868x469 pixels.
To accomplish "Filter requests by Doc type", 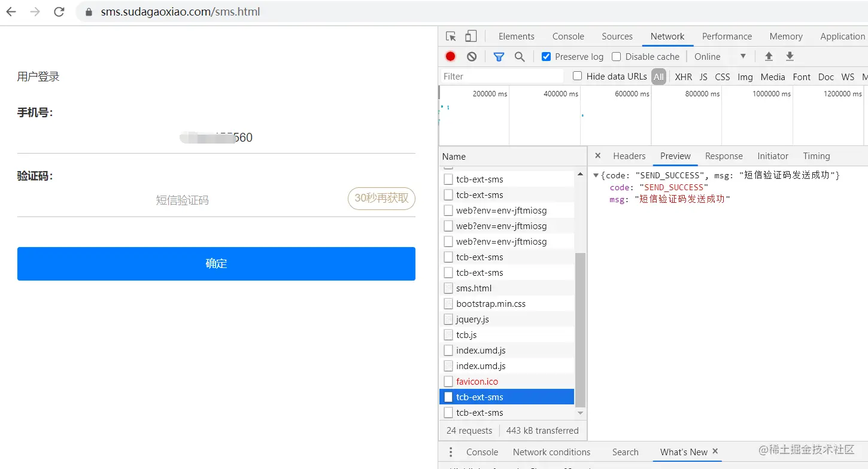I will [826, 77].
